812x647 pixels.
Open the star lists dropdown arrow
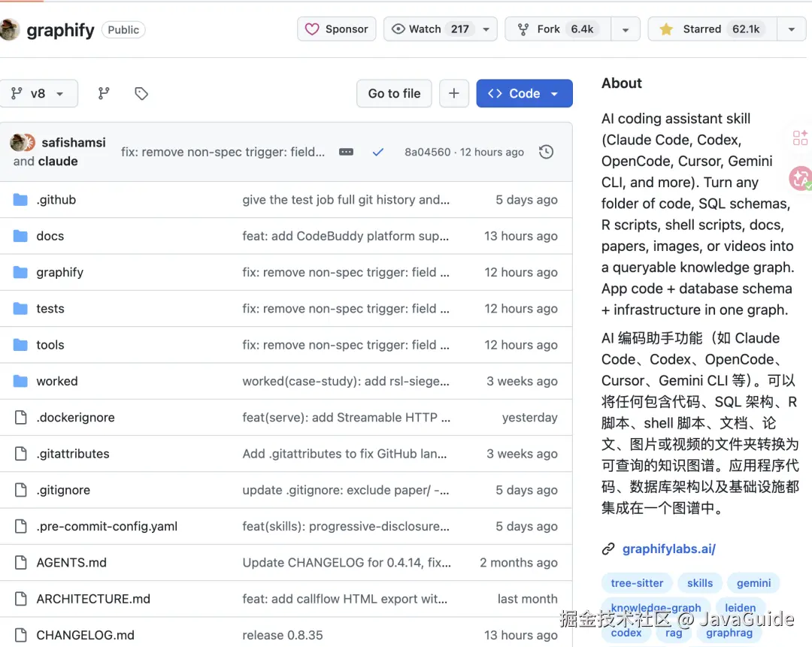791,29
